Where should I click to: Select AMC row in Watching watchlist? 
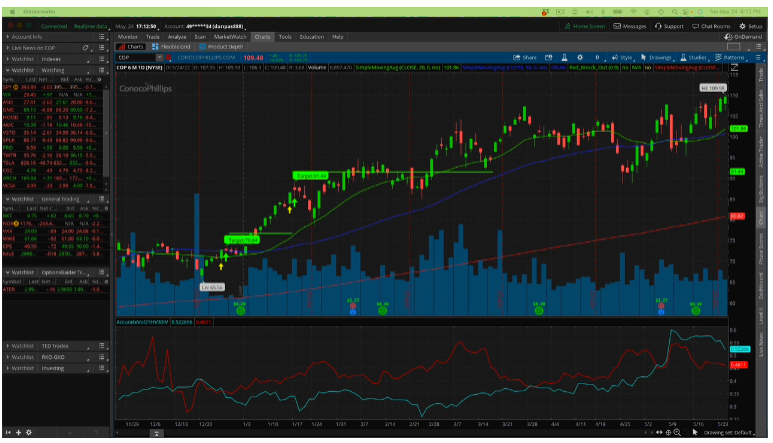(x=53, y=125)
